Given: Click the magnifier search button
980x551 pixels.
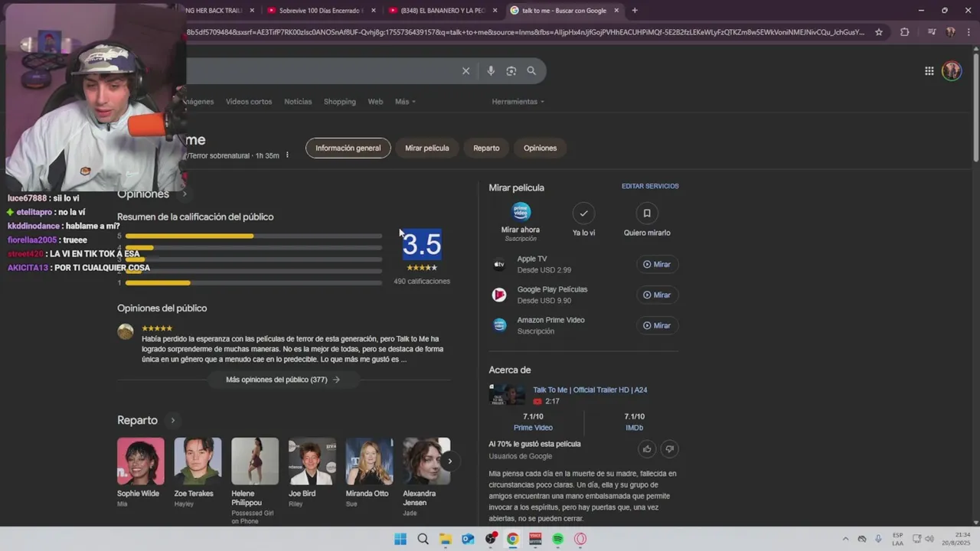Looking at the screenshot, I should (531, 71).
